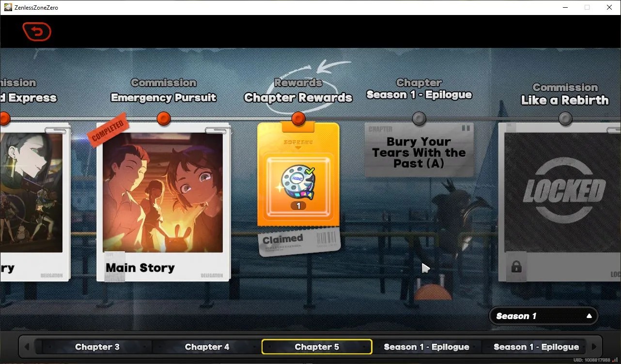Screen dimensions: 621x364
Task: Click the Chapter Rewards heading text
Action: click(298, 98)
